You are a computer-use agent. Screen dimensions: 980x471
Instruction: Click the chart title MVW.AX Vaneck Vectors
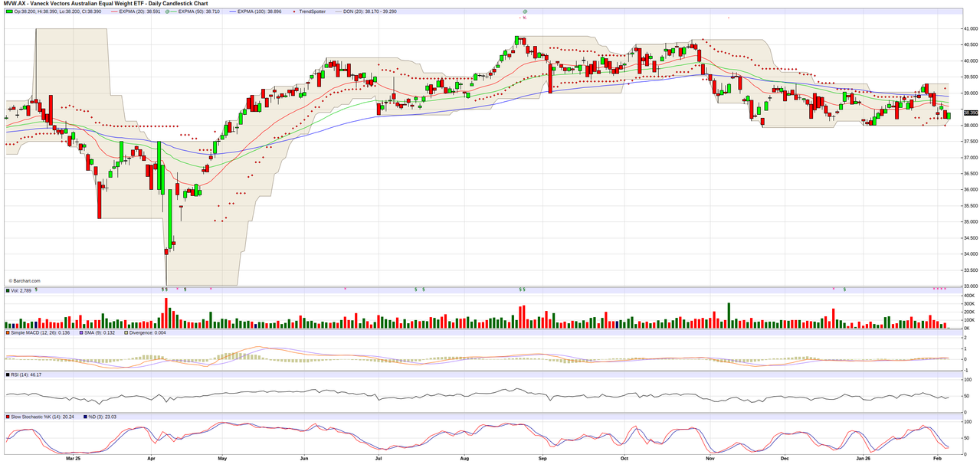(105, 3)
